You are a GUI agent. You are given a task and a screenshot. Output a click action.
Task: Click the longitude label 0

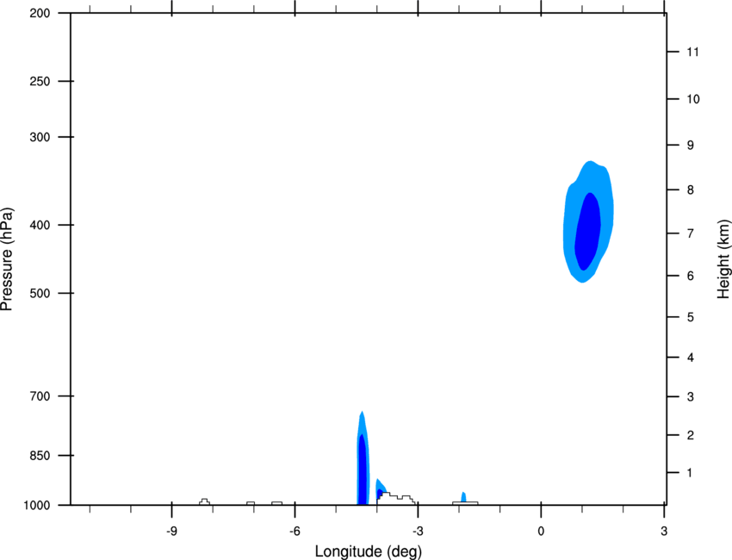pyautogui.click(x=541, y=532)
